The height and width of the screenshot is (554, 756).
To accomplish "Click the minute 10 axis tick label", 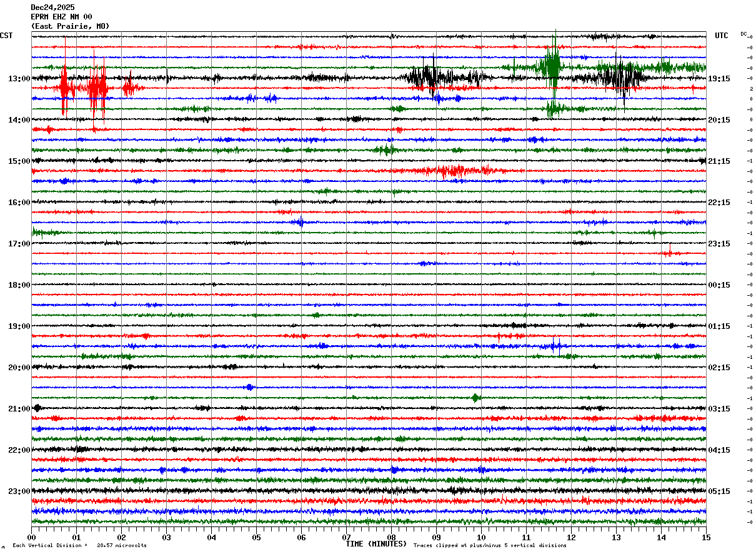I will [481, 537].
